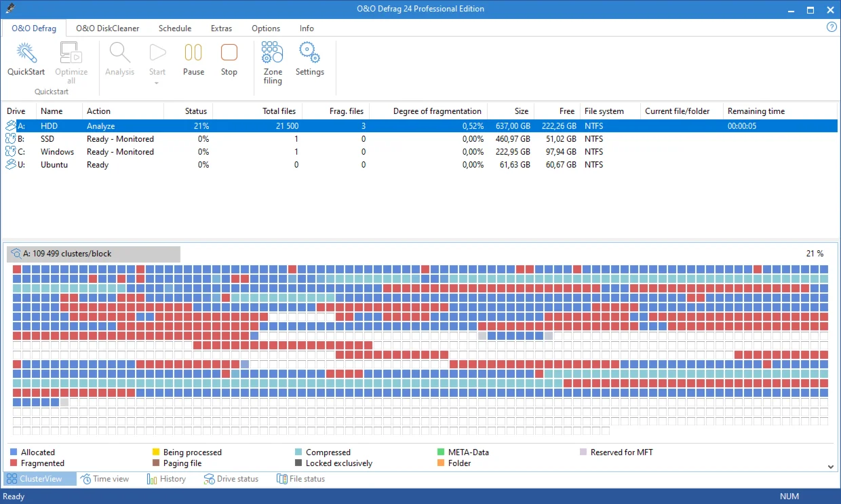The height and width of the screenshot is (504, 841).
Task: Select the Ubuntu U: drive row
Action: click(54, 165)
